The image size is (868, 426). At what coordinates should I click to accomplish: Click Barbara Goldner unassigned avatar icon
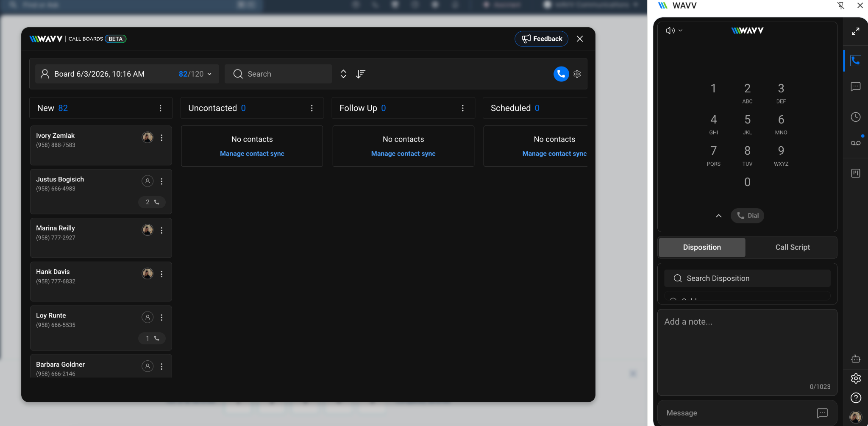[x=147, y=366]
